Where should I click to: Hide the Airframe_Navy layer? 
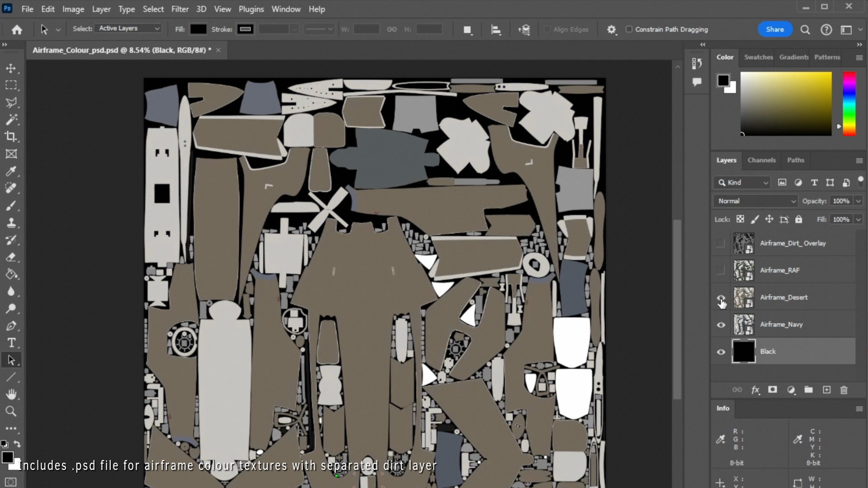pyautogui.click(x=721, y=325)
